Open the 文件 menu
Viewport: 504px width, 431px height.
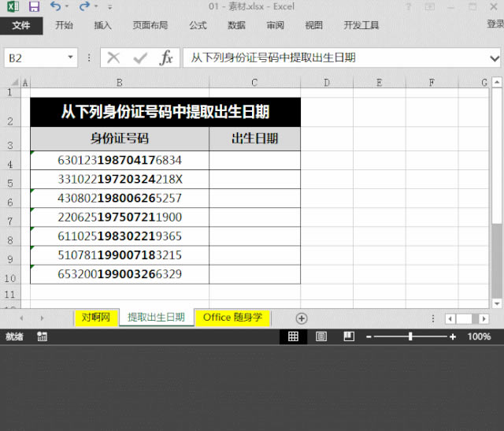coord(21,25)
